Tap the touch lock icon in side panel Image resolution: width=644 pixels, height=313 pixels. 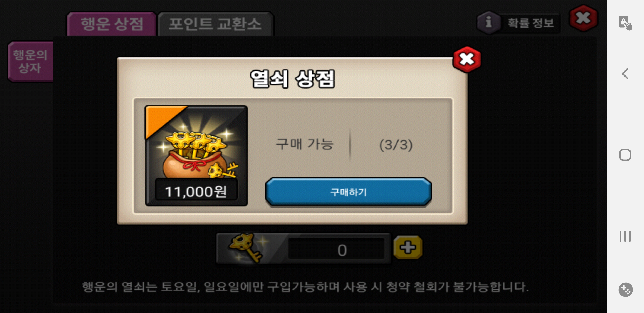click(x=625, y=23)
